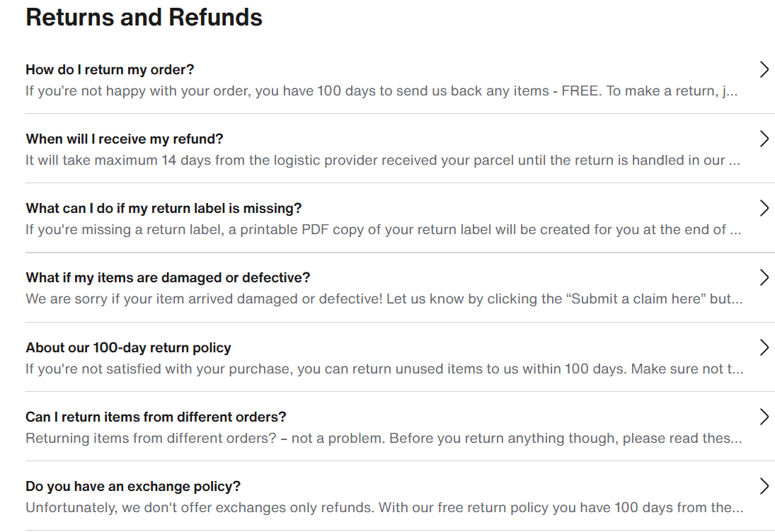
Task: Open 'How do I return my order?' question
Action: coord(110,69)
